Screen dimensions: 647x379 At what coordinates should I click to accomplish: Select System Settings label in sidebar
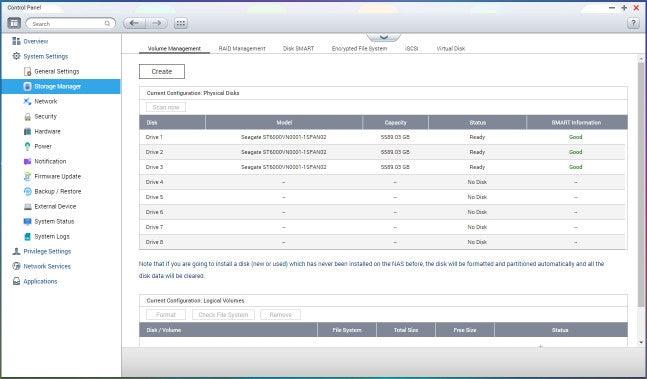45,56
